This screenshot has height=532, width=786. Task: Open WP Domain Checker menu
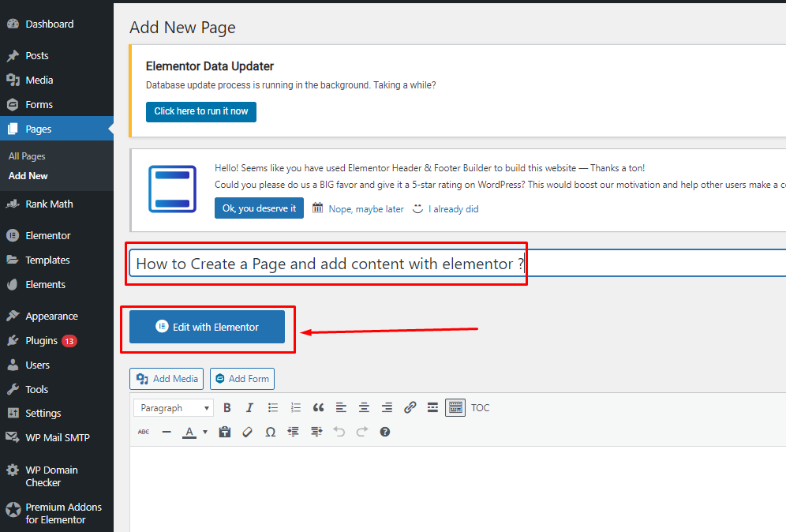click(x=57, y=476)
